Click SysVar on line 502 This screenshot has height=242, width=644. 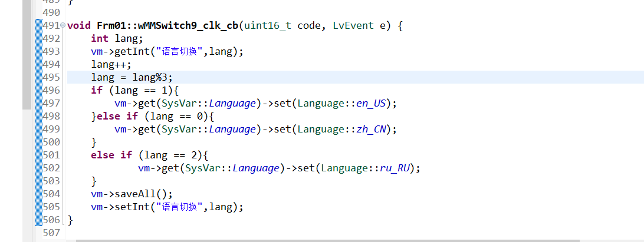203,168
